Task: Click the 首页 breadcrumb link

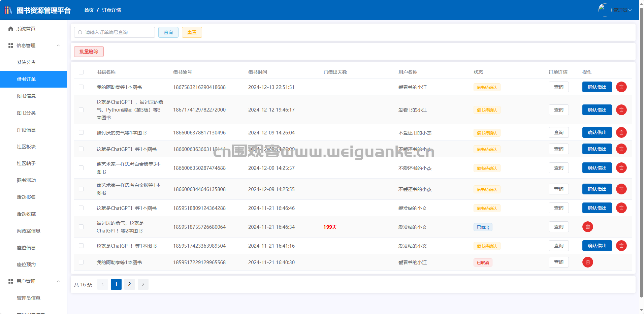Action: click(x=89, y=10)
